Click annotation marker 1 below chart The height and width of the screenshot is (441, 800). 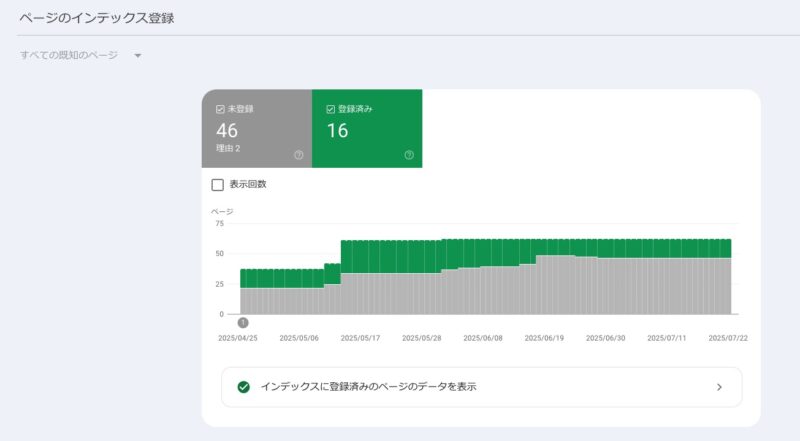pyautogui.click(x=243, y=323)
